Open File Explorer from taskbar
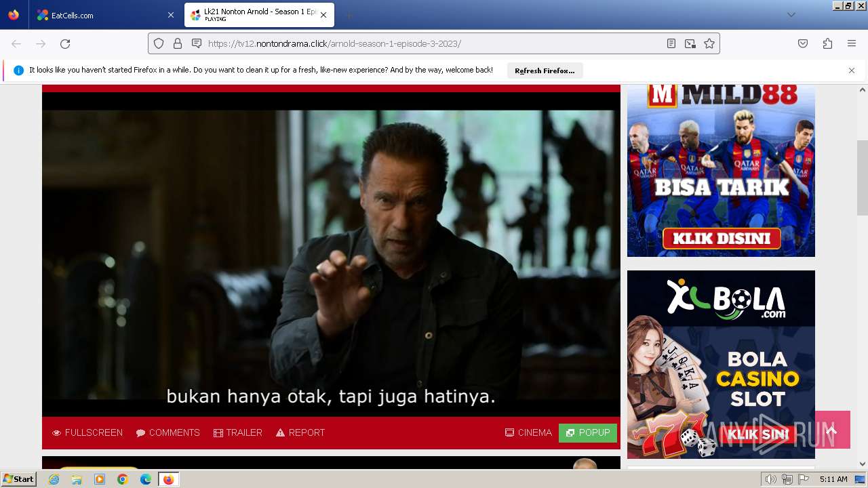Viewport: 868px width, 488px height. point(77,479)
